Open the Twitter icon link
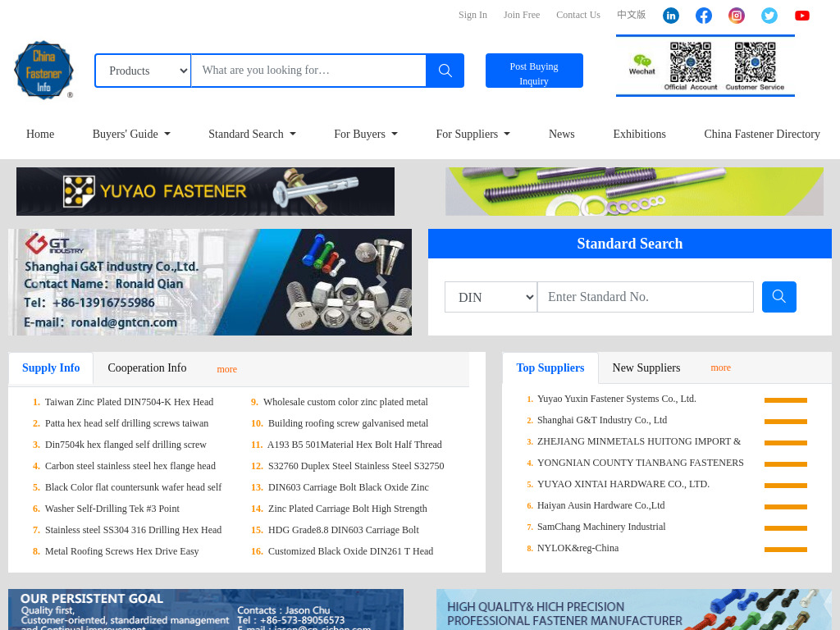The width and height of the screenshot is (840, 630). pos(769,16)
